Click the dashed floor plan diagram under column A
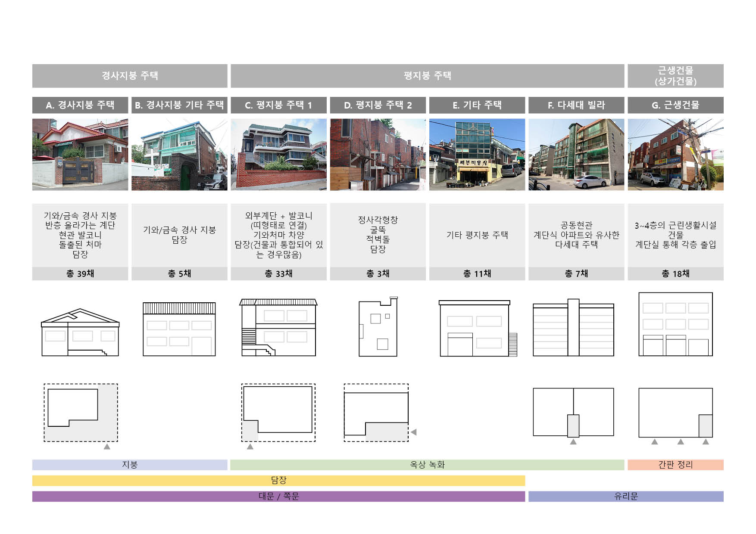This screenshot has width=756, height=534. (x=81, y=412)
